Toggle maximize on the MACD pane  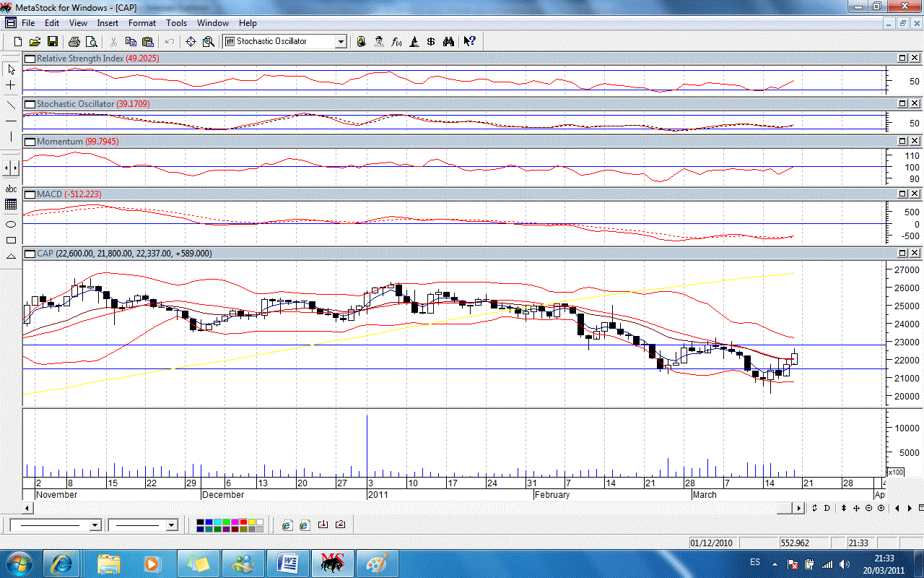click(x=902, y=194)
